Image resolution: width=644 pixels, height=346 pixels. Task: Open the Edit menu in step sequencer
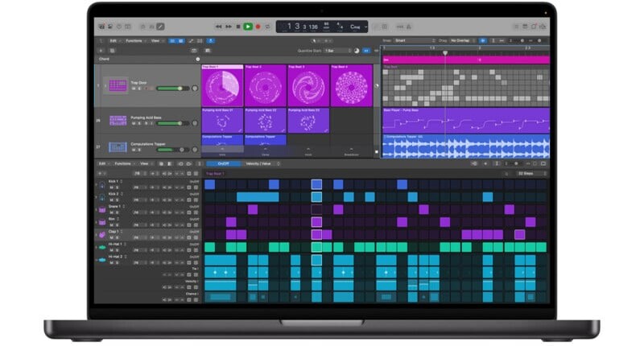102,163
